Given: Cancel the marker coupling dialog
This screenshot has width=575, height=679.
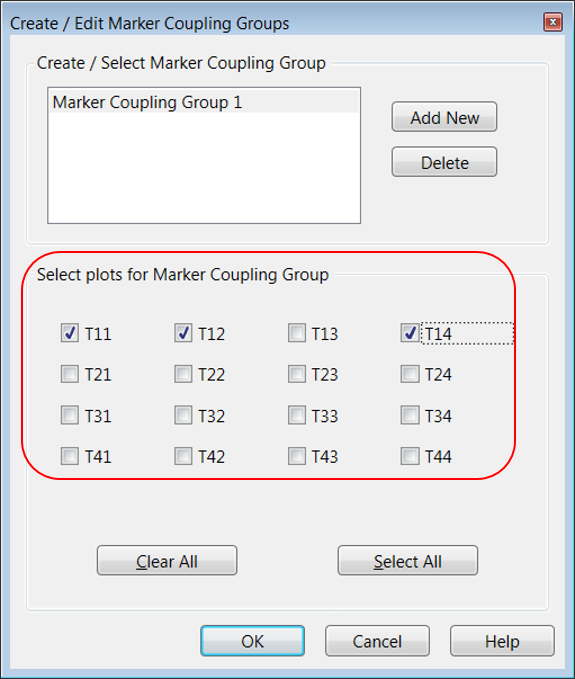Looking at the screenshot, I should pyautogui.click(x=377, y=641).
